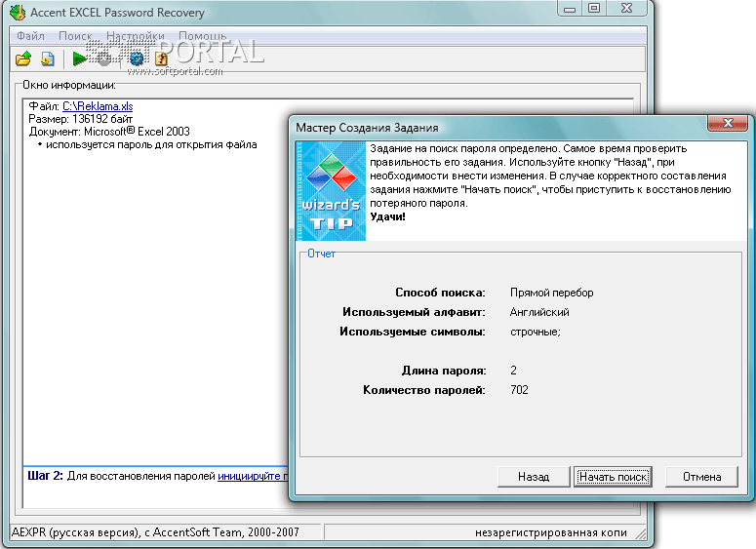Open settings via the blue gear icon
Viewport: 756px width, 549px height.
tap(137, 59)
